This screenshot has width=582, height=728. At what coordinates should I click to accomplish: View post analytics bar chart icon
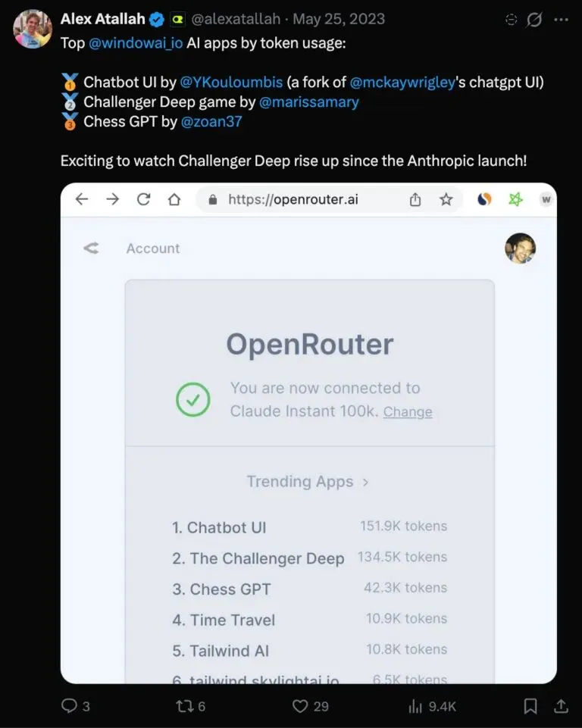415,706
